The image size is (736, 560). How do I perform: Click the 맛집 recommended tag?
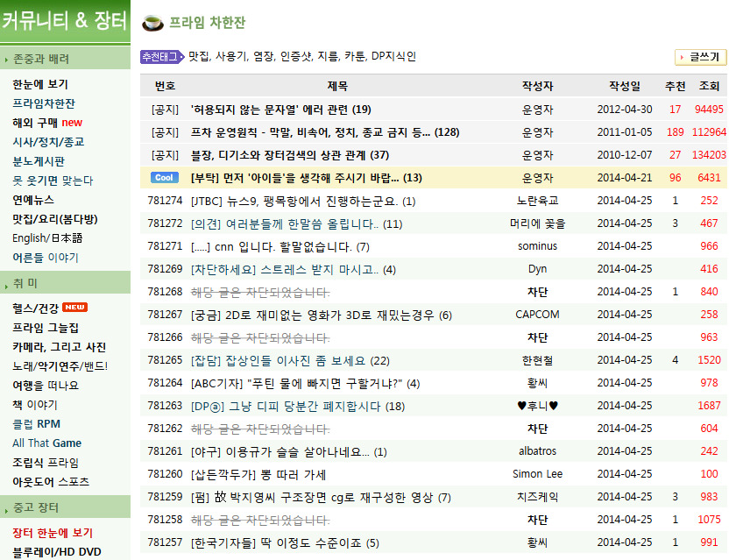click(199, 57)
